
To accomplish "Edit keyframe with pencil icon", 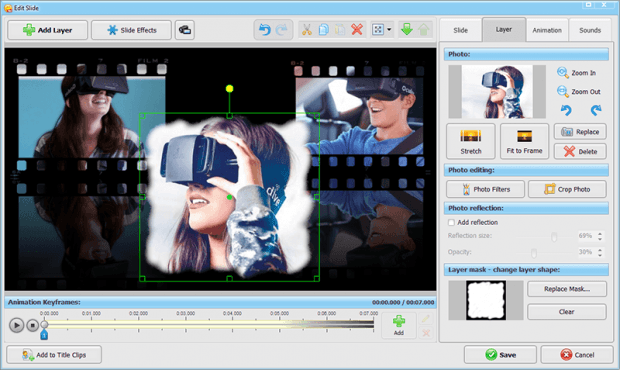I will click(x=426, y=319).
